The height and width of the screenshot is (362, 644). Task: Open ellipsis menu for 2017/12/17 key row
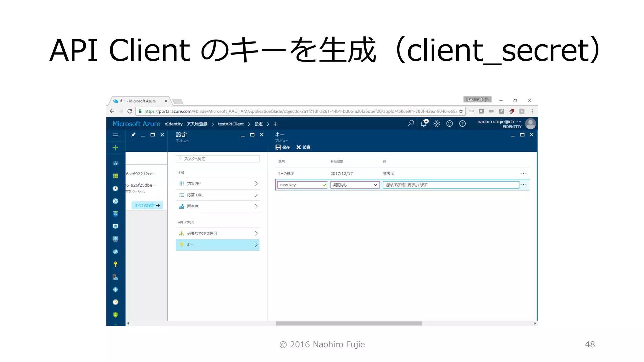click(x=523, y=173)
